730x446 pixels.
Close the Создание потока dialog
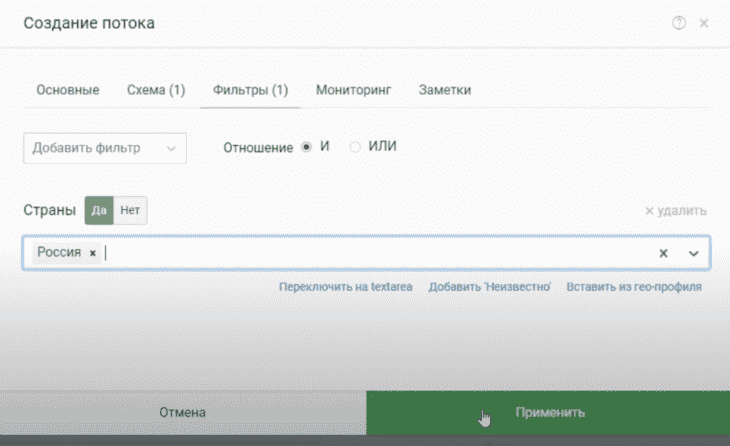click(704, 23)
